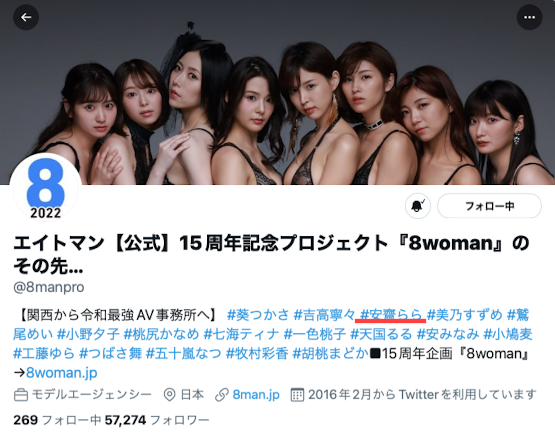This screenshot has height=432, width=555.
Task: Open hashtag #胡桃まどか
Action: tap(330, 353)
